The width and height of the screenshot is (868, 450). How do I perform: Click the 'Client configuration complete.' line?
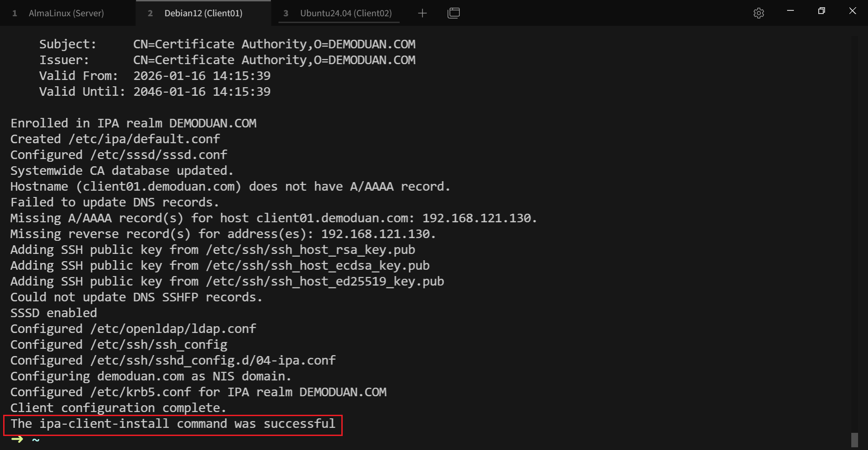[x=118, y=408]
